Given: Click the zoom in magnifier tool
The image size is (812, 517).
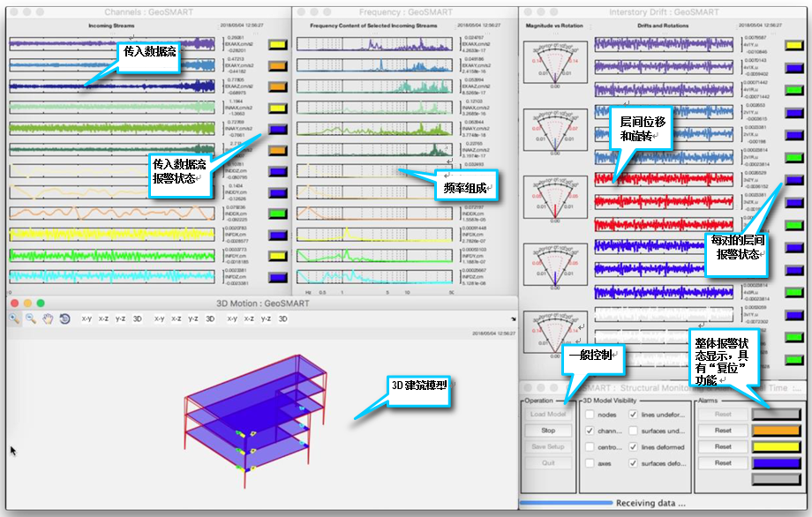Looking at the screenshot, I should (13, 318).
